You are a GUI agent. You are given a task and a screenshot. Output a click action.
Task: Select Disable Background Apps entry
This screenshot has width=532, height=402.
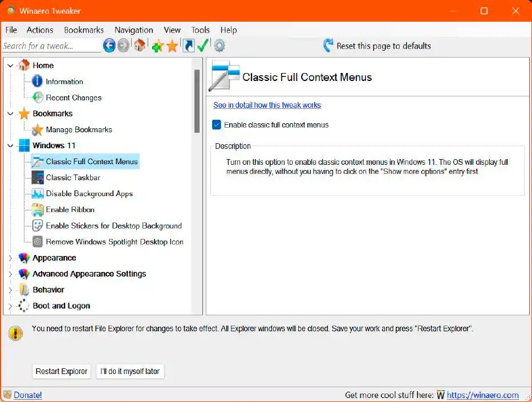pyautogui.click(x=89, y=194)
